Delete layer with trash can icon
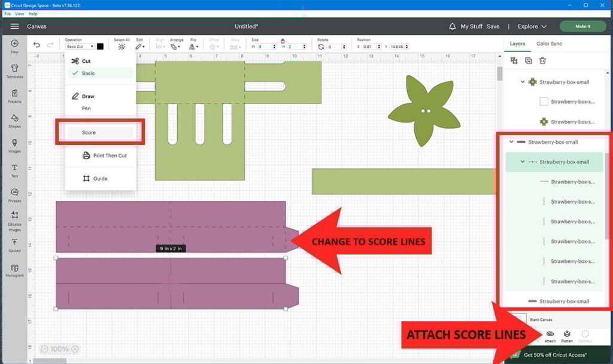Viewport: 613px width, 364px height. pyautogui.click(x=542, y=60)
